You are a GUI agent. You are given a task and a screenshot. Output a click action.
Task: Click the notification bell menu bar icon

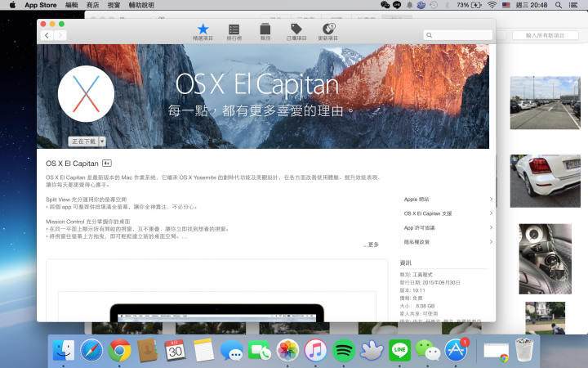tap(409, 5)
